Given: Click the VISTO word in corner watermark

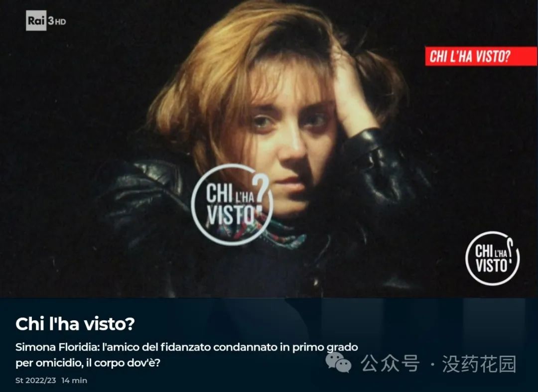Looking at the screenshot, I should 491,265.
